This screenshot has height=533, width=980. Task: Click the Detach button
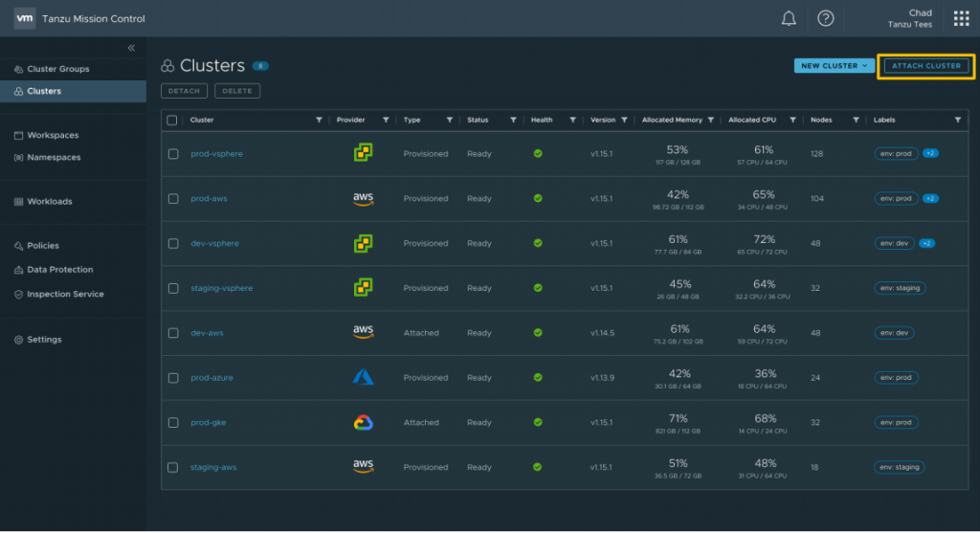(184, 91)
